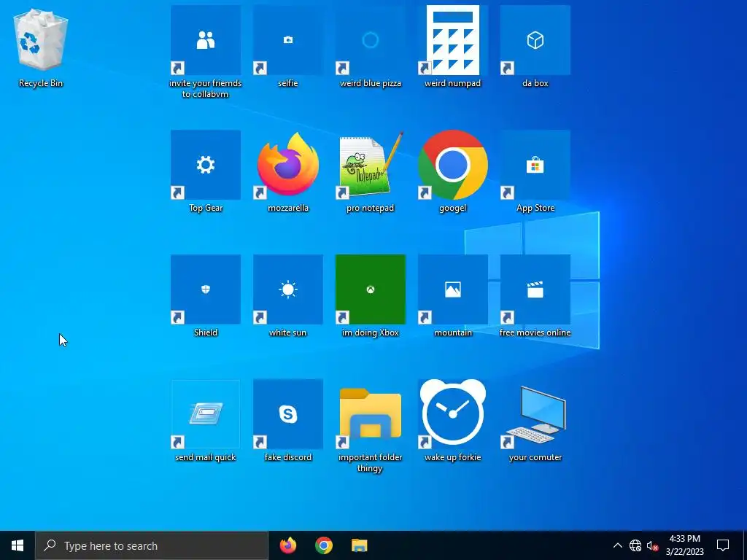Click the 'Shield' security shortcut
Screen dimensions: 747x560
point(205,295)
